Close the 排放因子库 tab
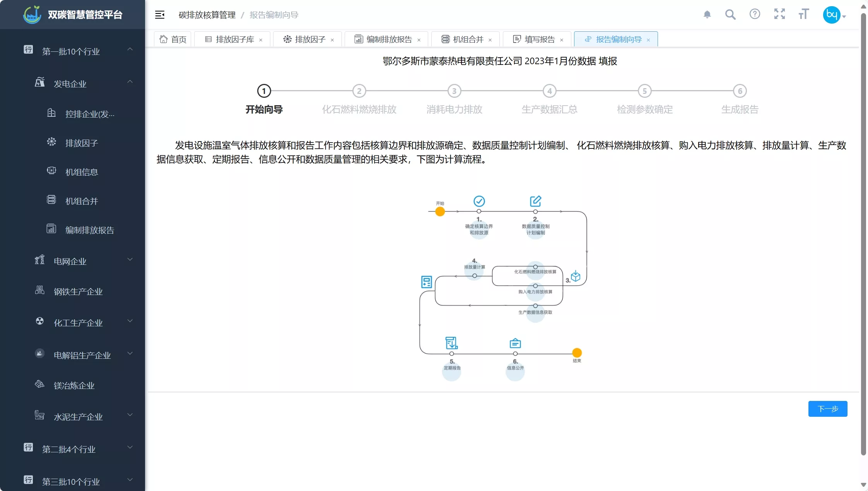The height and width of the screenshot is (491, 868). [x=261, y=40]
